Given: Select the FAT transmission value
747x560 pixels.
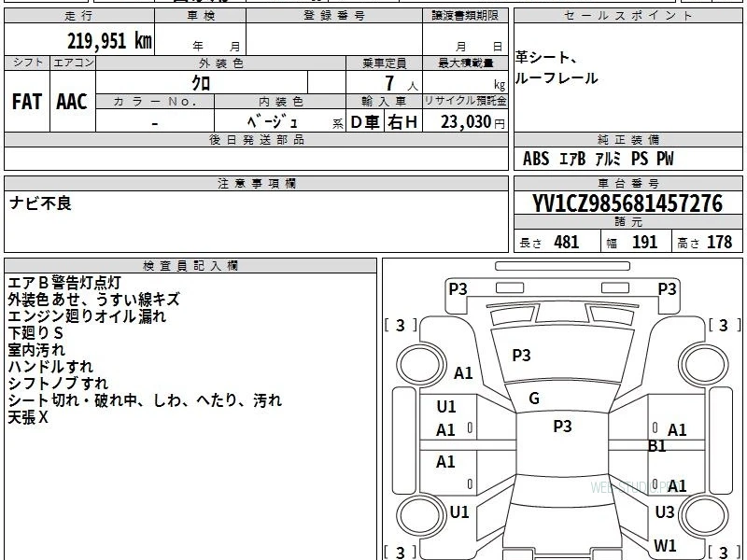Looking at the screenshot, I should (27, 102).
